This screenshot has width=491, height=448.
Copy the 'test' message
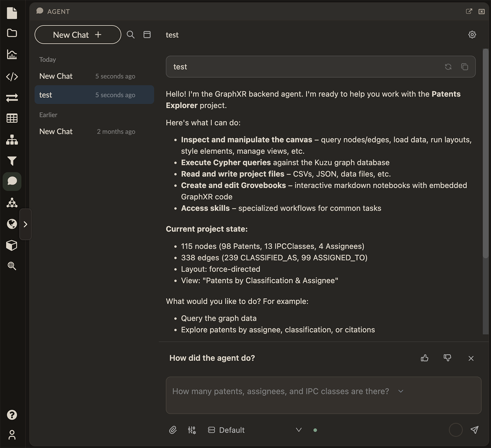pyautogui.click(x=465, y=67)
